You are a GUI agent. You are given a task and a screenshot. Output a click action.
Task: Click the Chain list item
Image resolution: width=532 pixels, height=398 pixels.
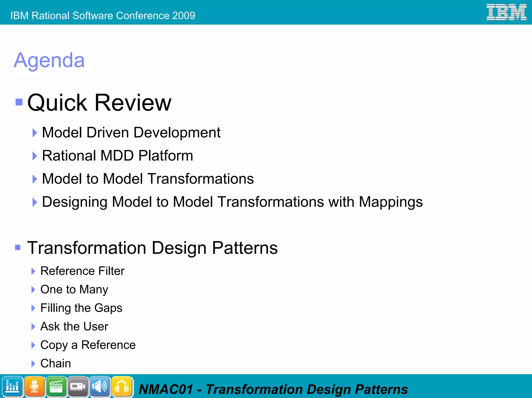click(56, 363)
